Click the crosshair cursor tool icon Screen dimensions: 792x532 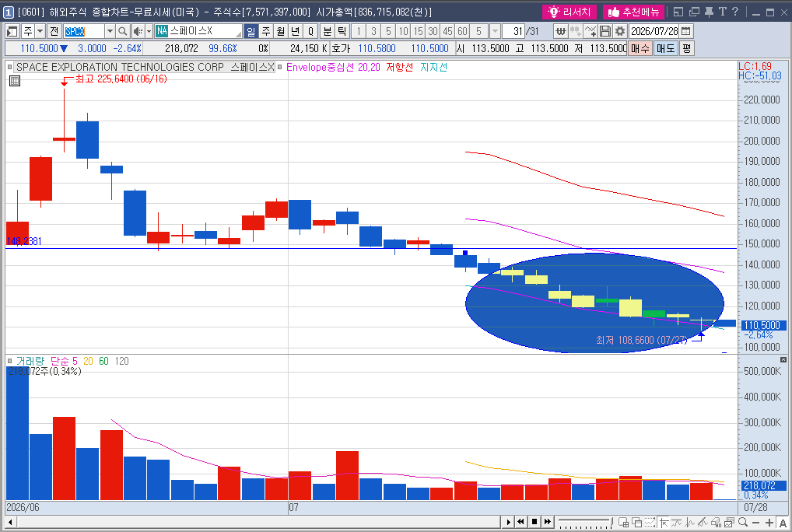coord(664,523)
